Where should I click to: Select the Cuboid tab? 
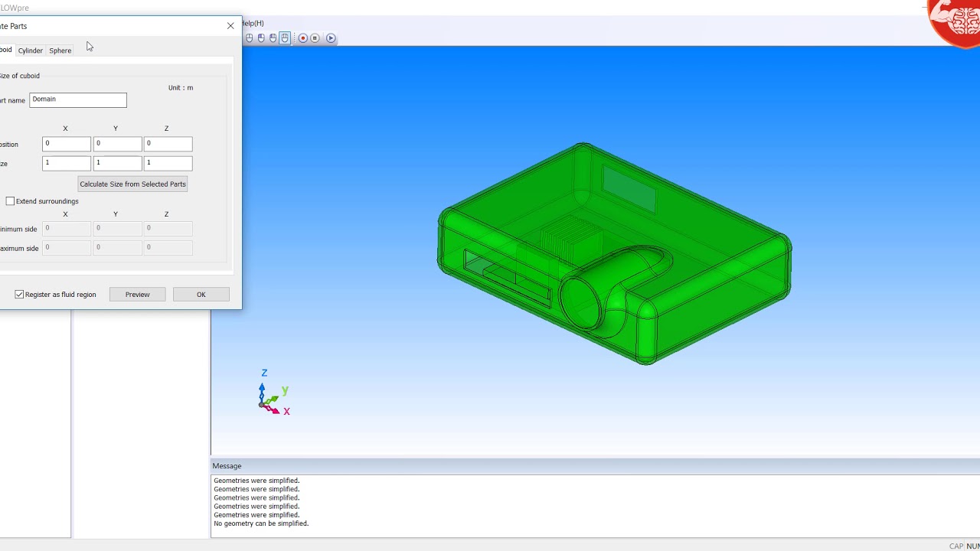point(6,51)
